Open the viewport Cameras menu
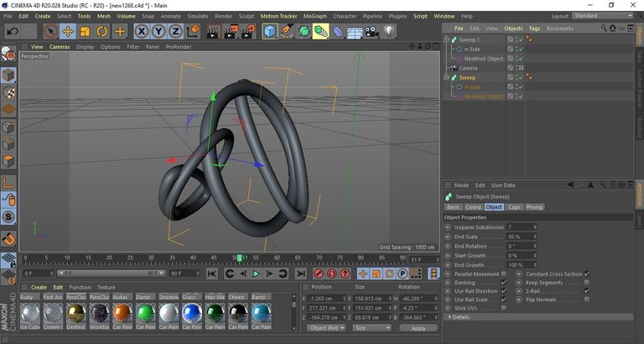Screen dimensions: 644x344 click(60, 47)
